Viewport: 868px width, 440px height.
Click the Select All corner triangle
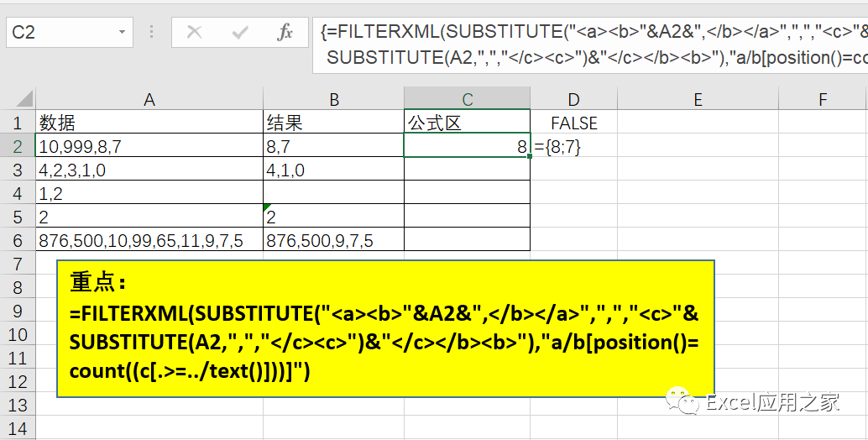coord(24,100)
